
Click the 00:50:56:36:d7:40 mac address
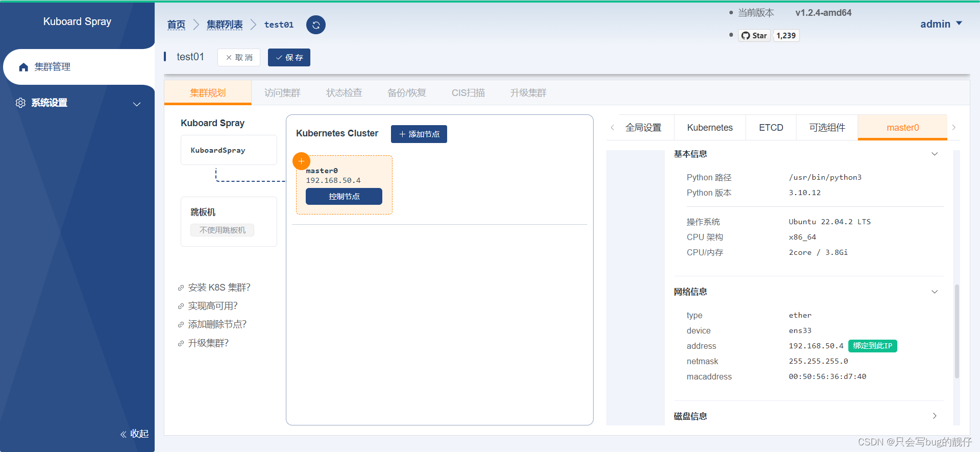pyautogui.click(x=827, y=376)
